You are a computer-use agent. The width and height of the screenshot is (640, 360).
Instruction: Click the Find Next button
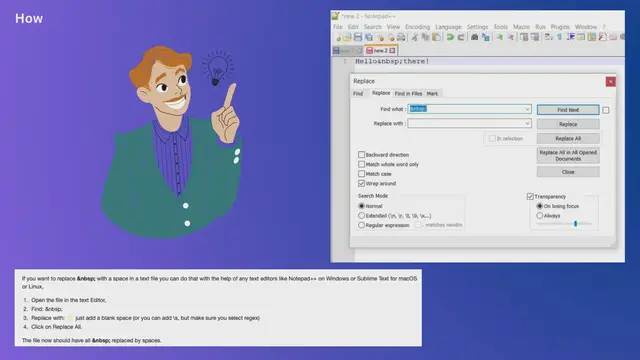(x=568, y=110)
